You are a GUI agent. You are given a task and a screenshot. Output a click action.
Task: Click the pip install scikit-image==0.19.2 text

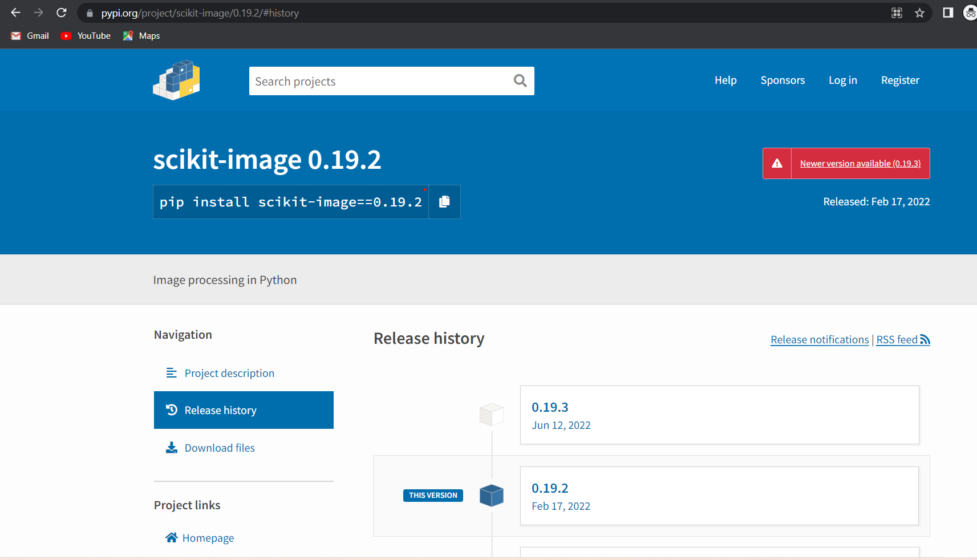coord(291,202)
